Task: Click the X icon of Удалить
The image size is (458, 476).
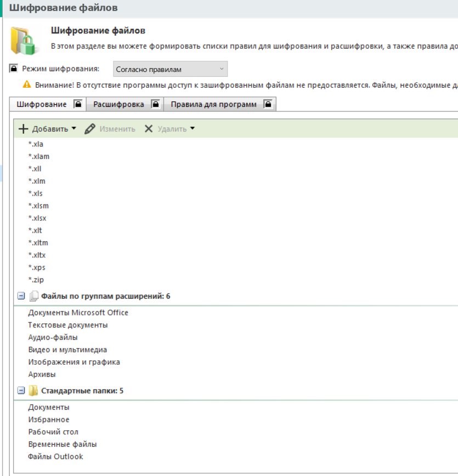Action: [x=149, y=129]
